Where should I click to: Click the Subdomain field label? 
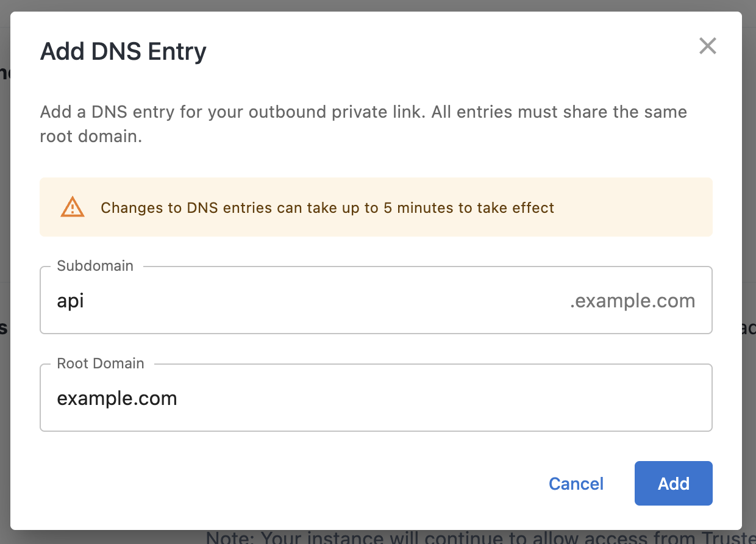tap(94, 266)
